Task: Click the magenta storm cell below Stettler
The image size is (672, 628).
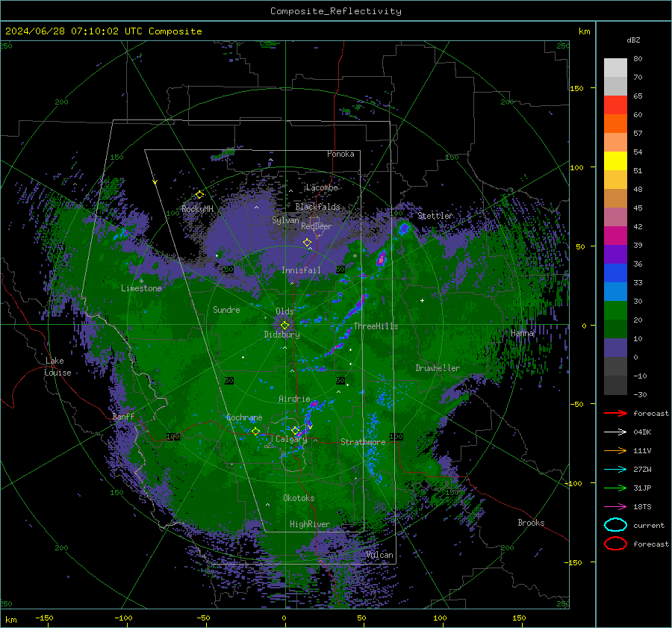Action: [x=381, y=259]
